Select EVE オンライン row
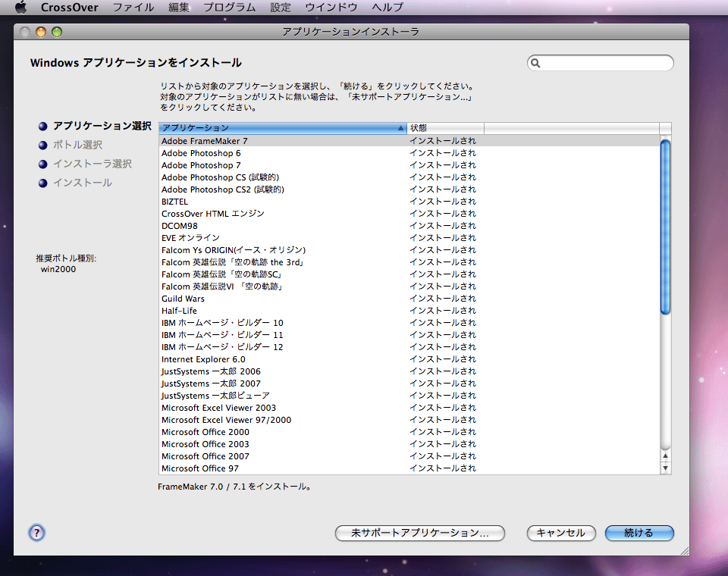This screenshot has height=576, width=728. (x=409, y=238)
